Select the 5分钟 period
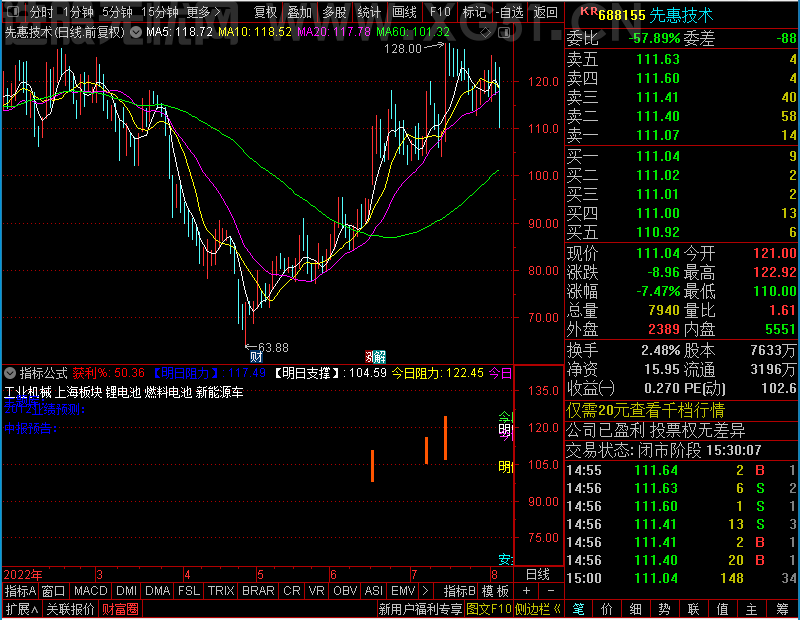The width and height of the screenshot is (800, 620). [117, 12]
